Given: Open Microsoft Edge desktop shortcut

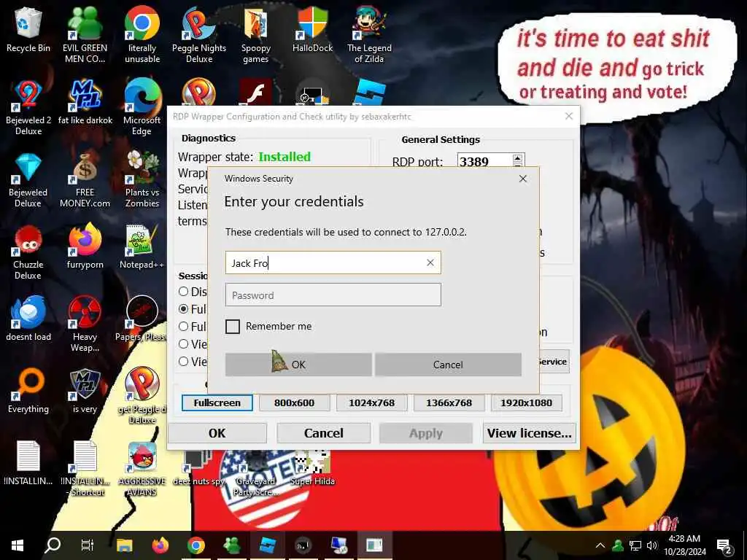Looking at the screenshot, I should [142, 107].
